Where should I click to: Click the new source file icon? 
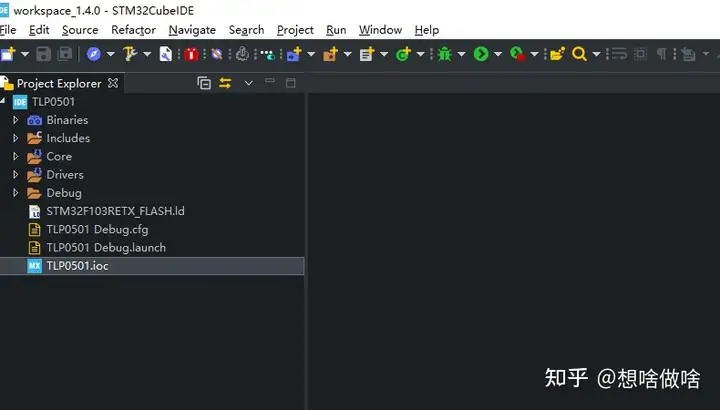pos(367,54)
